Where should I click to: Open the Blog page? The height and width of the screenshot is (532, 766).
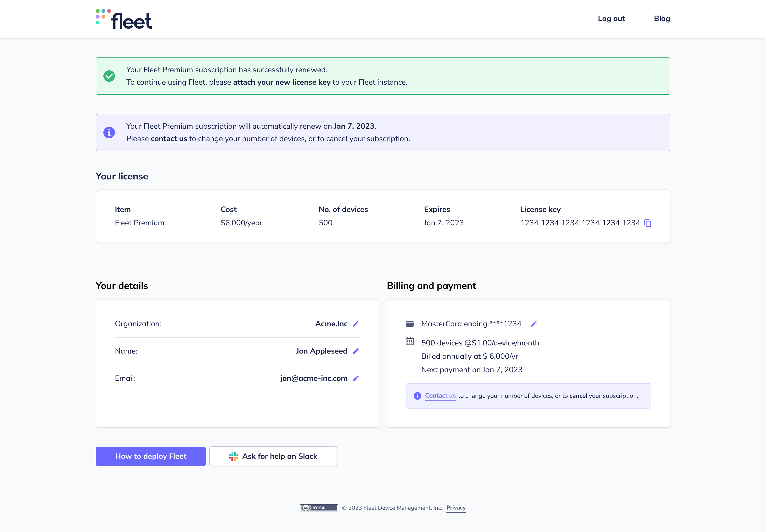(x=662, y=19)
